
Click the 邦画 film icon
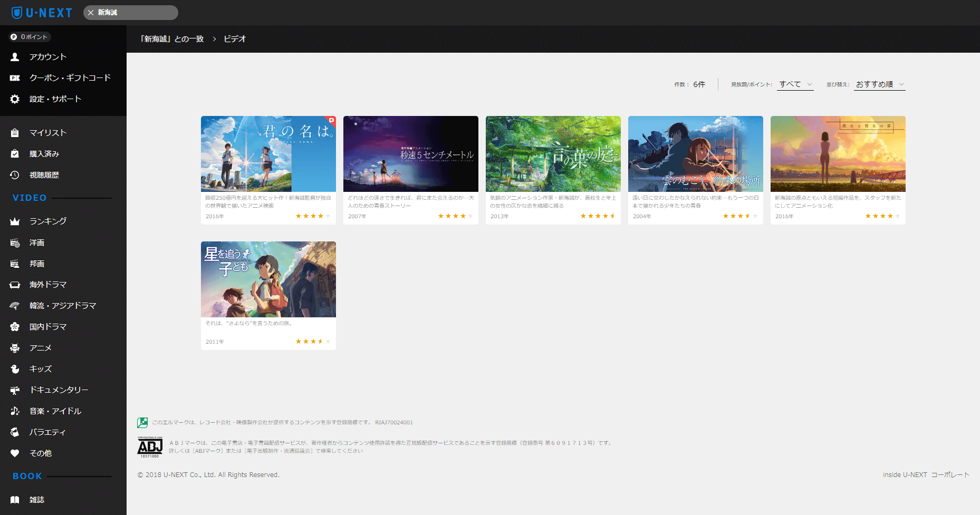click(x=15, y=264)
